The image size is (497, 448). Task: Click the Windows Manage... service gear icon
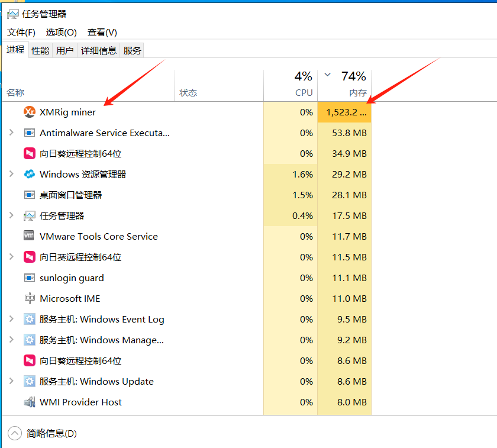pos(30,340)
